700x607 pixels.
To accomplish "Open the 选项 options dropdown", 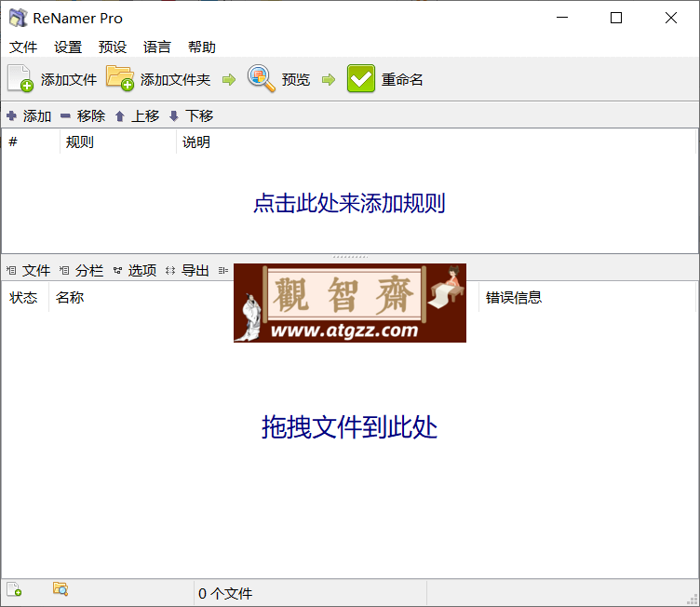I will (x=134, y=270).
